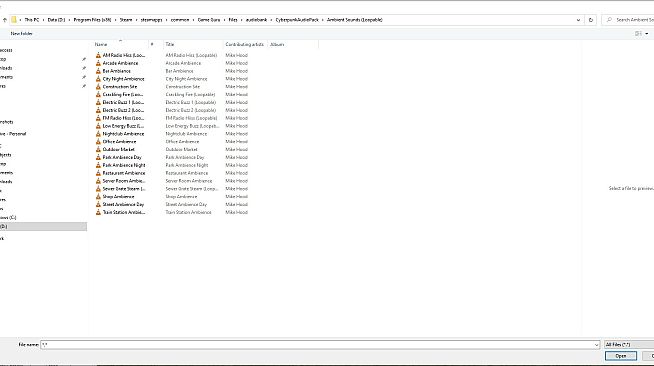The height and width of the screenshot is (366, 654).
Task: Expand the File name history dropdown
Action: (596, 345)
